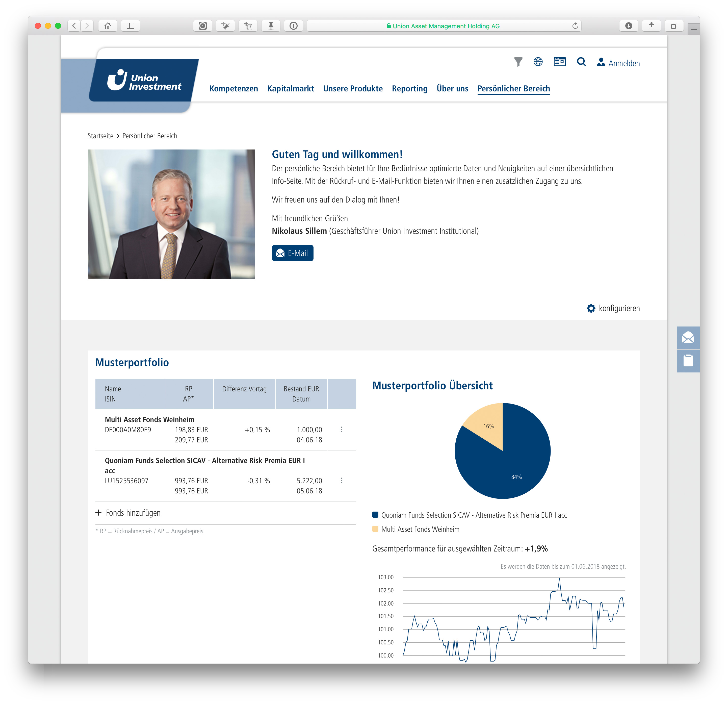
Task: Open the floating clipboard icon
Action: pyautogui.click(x=688, y=360)
